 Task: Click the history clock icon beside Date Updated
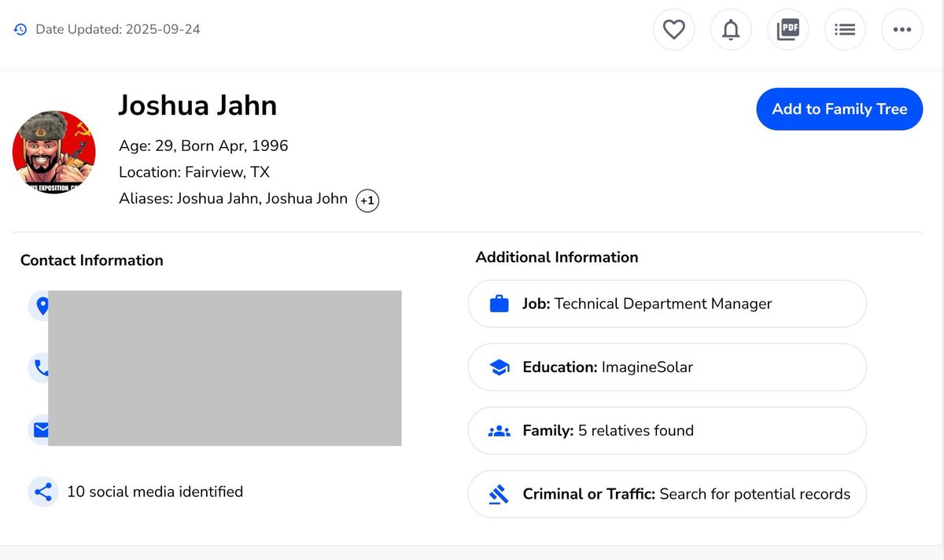[20, 30]
